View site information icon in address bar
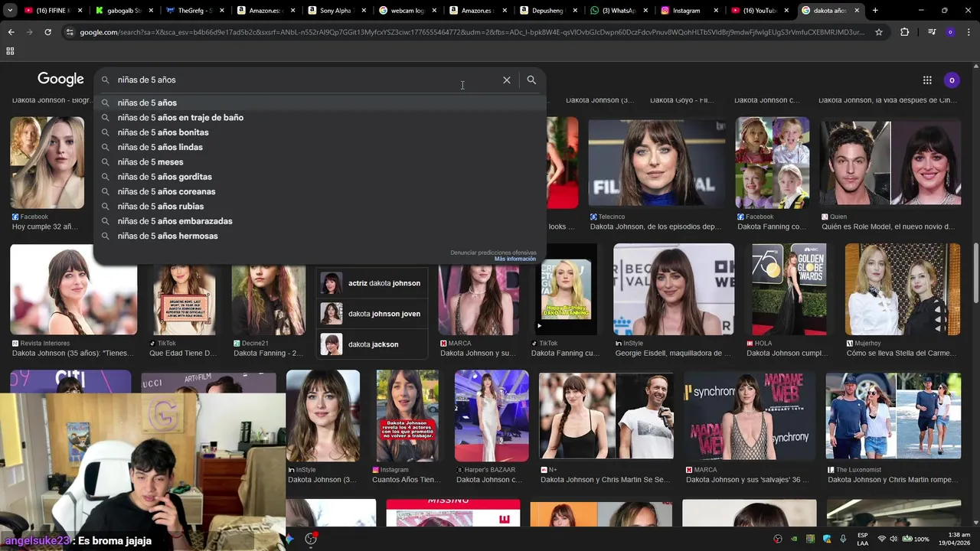Image resolution: width=980 pixels, height=551 pixels. pyautogui.click(x=70, y=32)
